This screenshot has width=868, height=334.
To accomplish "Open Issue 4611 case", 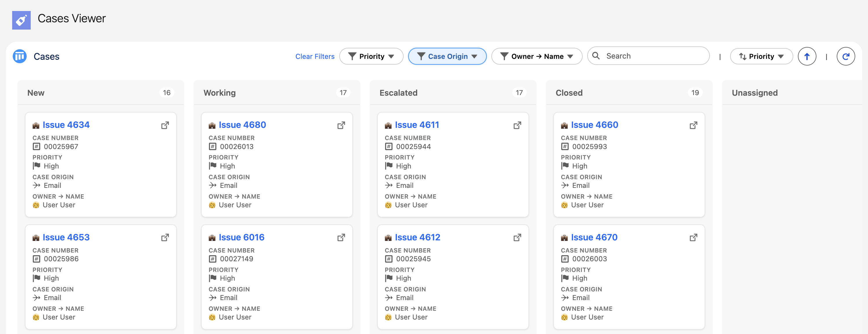I will tap(417, 125).
